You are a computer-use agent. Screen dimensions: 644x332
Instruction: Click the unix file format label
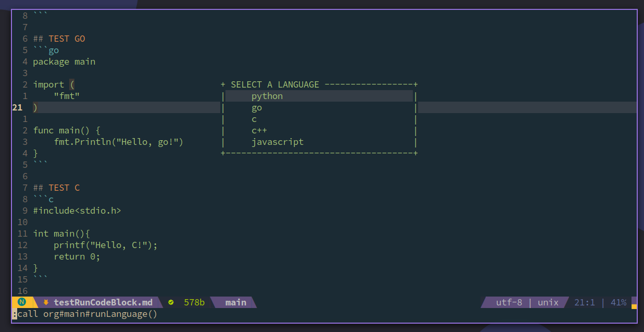click(x=548, y=302)
